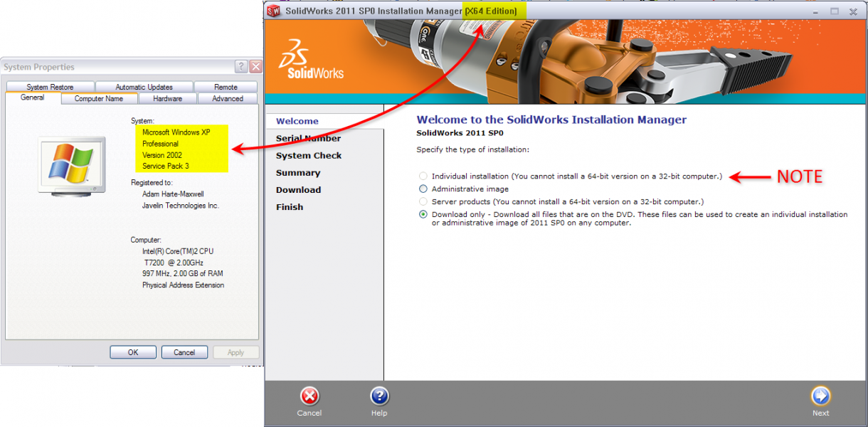This screenshot has width=868, height=427.
Task: Select the Welcome step in the sidebar
Action: 297,121
